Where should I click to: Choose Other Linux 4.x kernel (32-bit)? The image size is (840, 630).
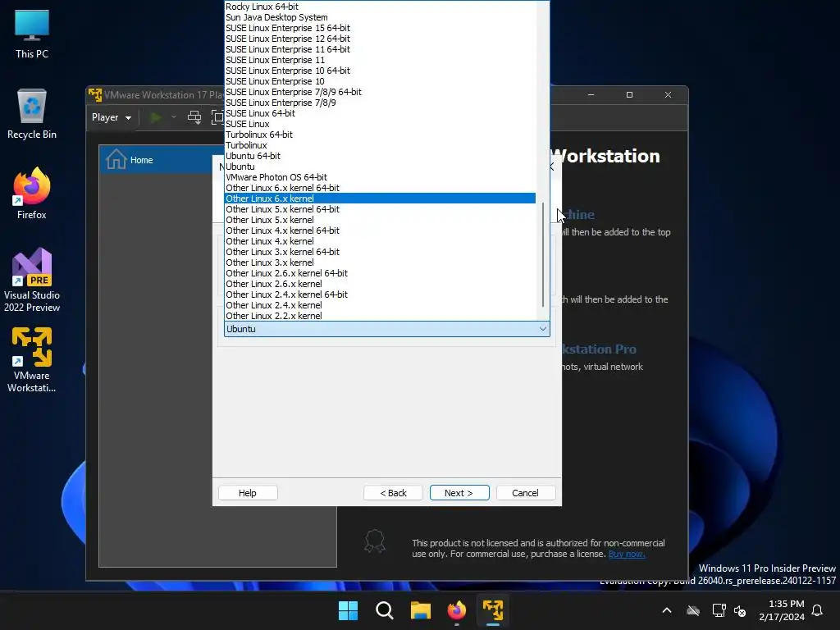pos(380,242)
